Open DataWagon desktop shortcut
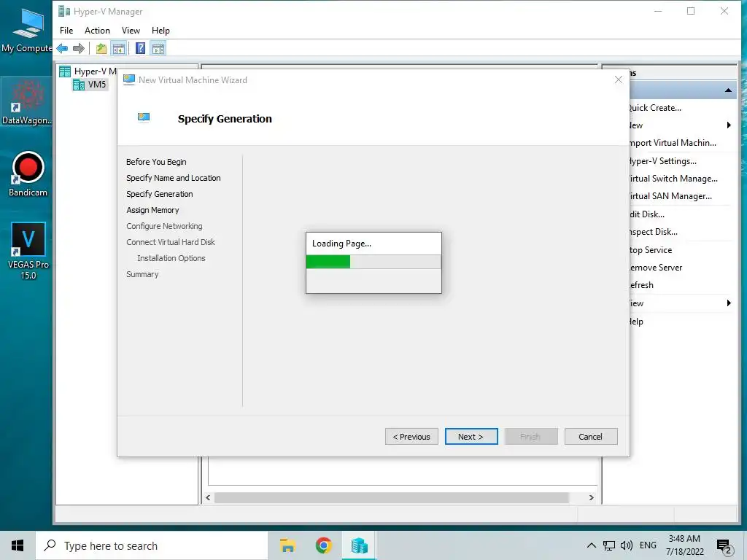 click(26, 102)
